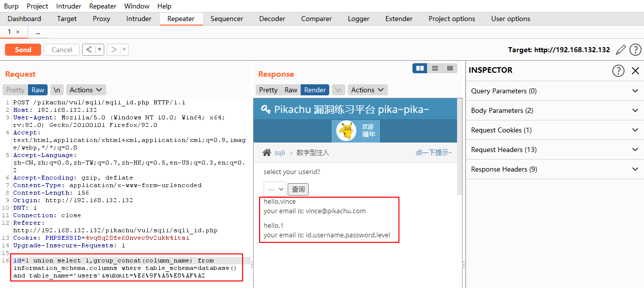This screenshot has width=644, height=288.
Task: Open Repeater help question mark icon
Action: point(635,50)
